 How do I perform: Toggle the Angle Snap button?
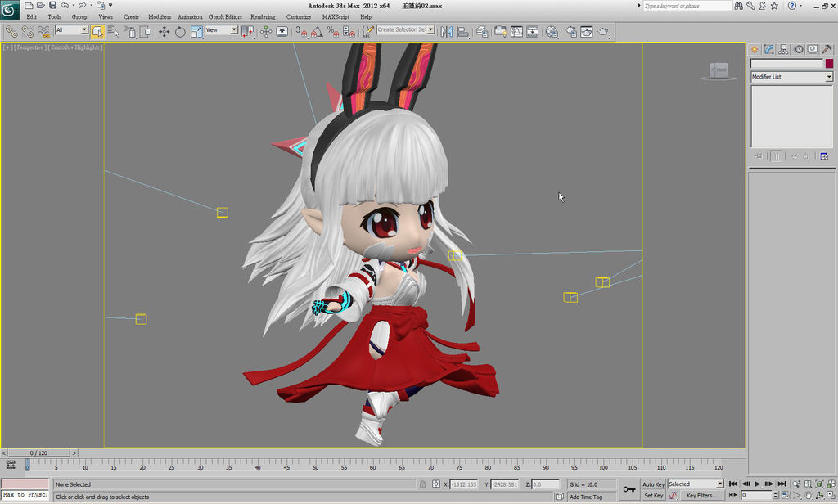point(317,32)
